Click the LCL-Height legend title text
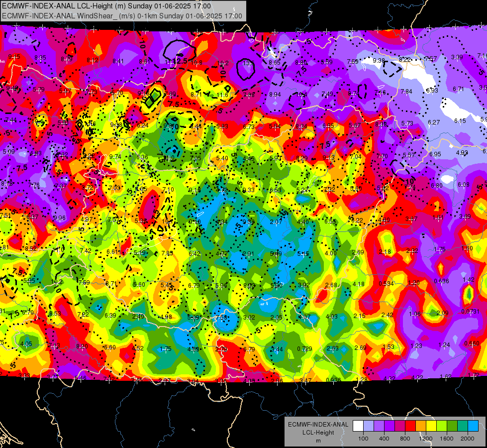The width and height of the screenshot is (487, 448). pos(318,433)
